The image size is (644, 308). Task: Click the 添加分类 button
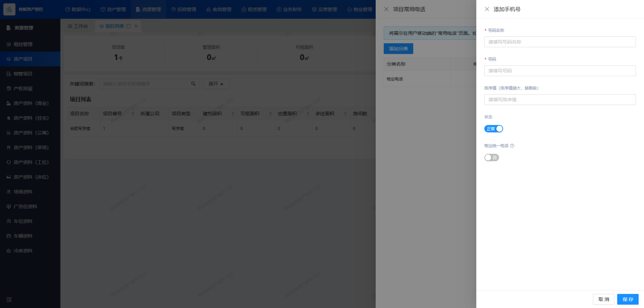tap(398, 48)
